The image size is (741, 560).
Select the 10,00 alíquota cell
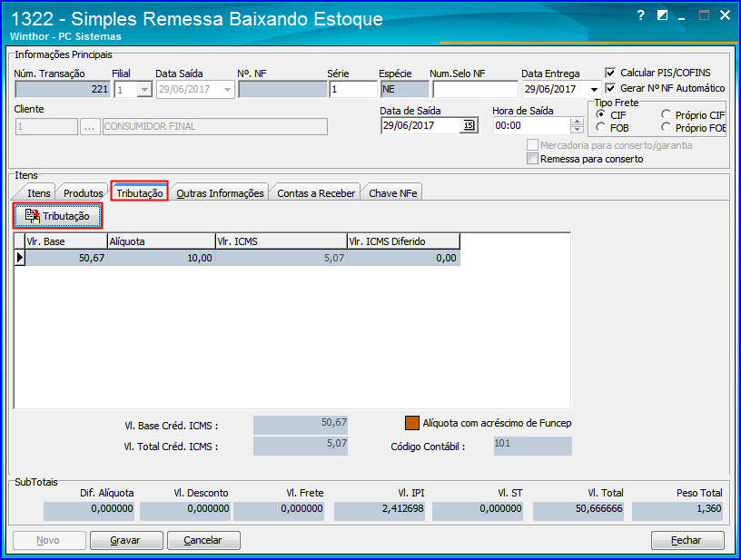162,258
